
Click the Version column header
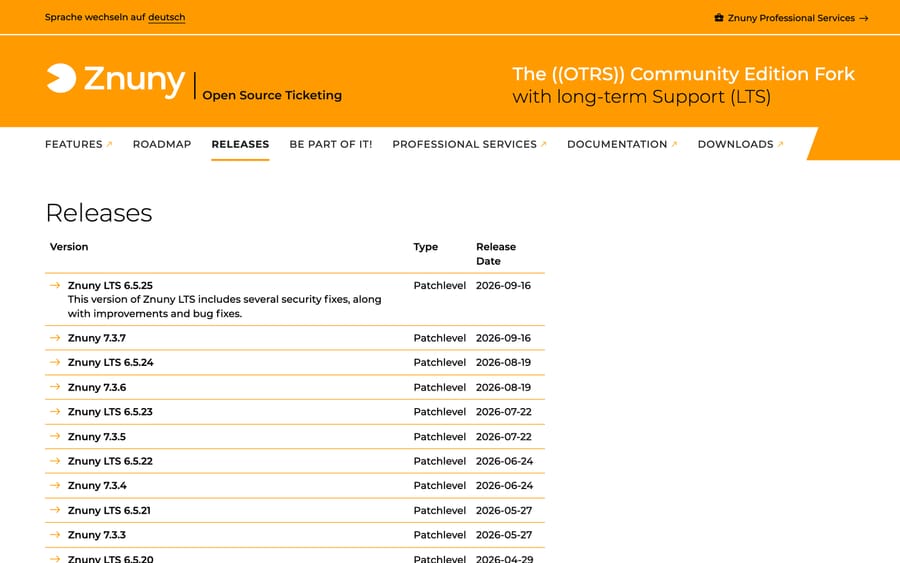[x=69, y=247]
